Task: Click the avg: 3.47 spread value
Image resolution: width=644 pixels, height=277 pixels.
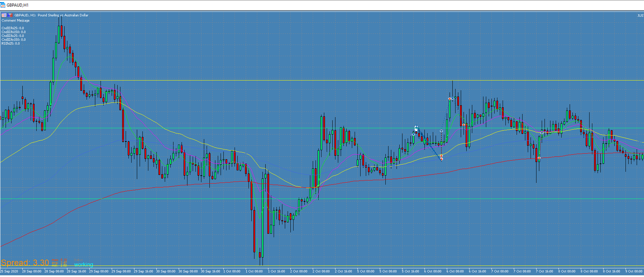Action: coord(59,263)
